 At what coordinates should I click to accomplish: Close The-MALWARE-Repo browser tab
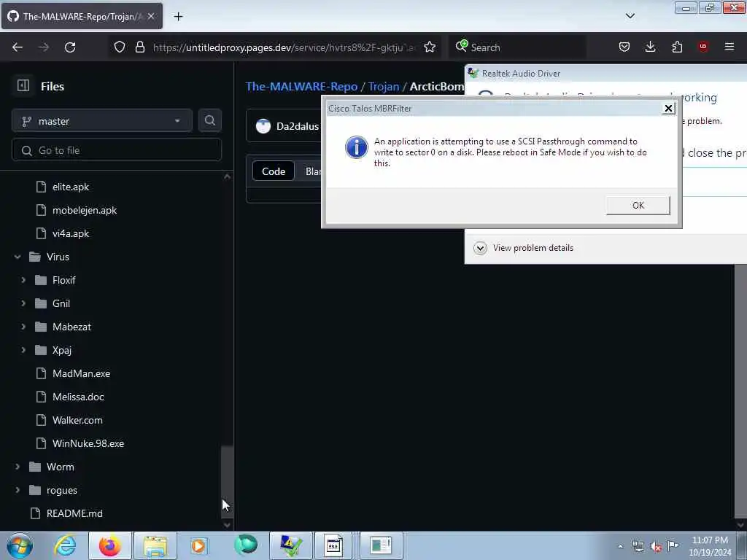(151, 16)
